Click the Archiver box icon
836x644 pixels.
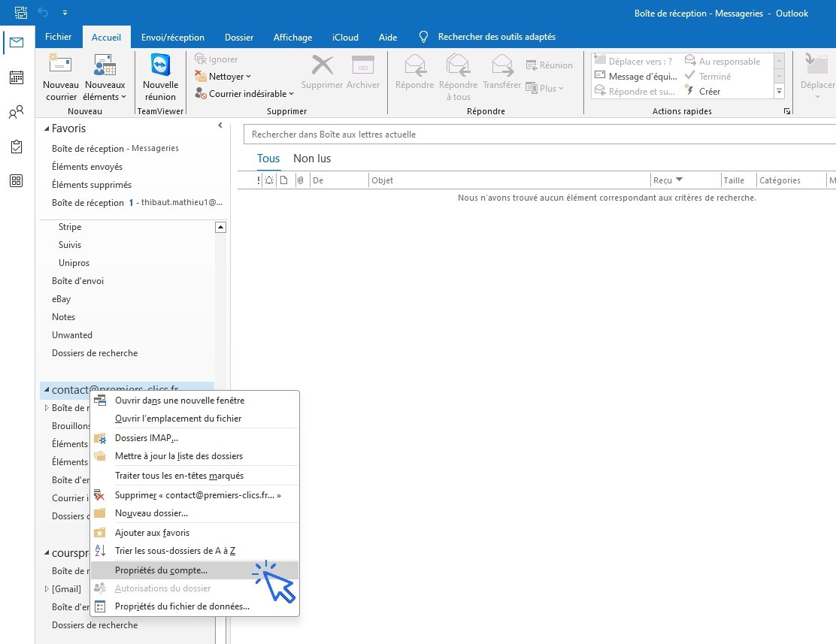click(x=362, y=65)
